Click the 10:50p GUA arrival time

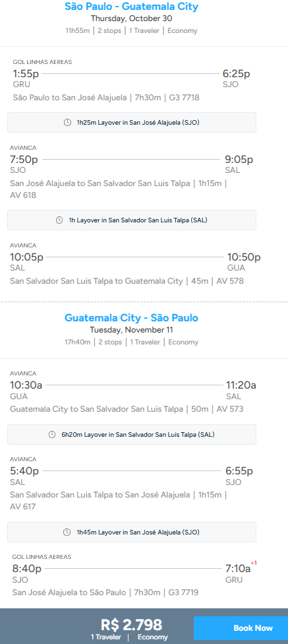tap(244, 257)
